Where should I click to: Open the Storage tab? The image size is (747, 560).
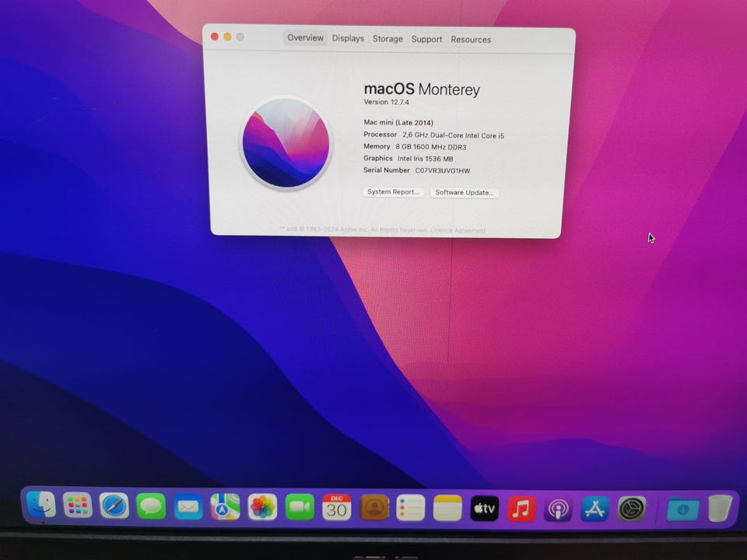(388, 39)
